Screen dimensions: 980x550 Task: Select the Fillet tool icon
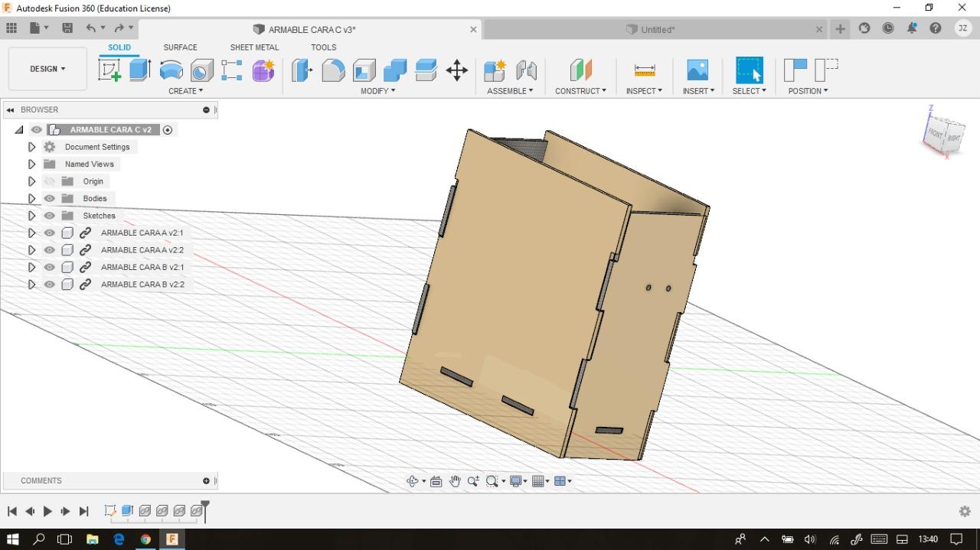[x=333, y=70]
